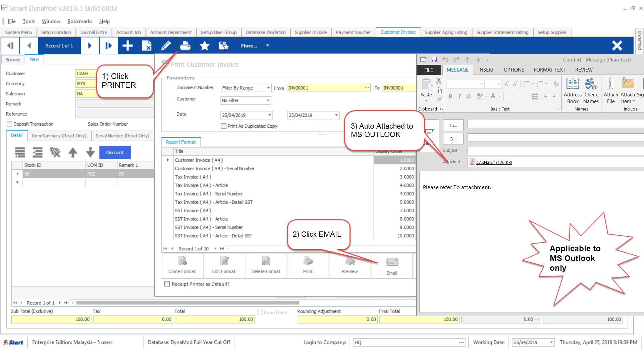
Task: Click the save-with-star icon
Action: pyautogui.click(x=223, y=46)
